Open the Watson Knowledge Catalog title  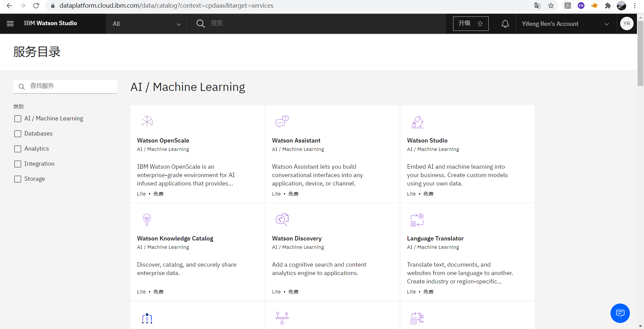(175, 238)
